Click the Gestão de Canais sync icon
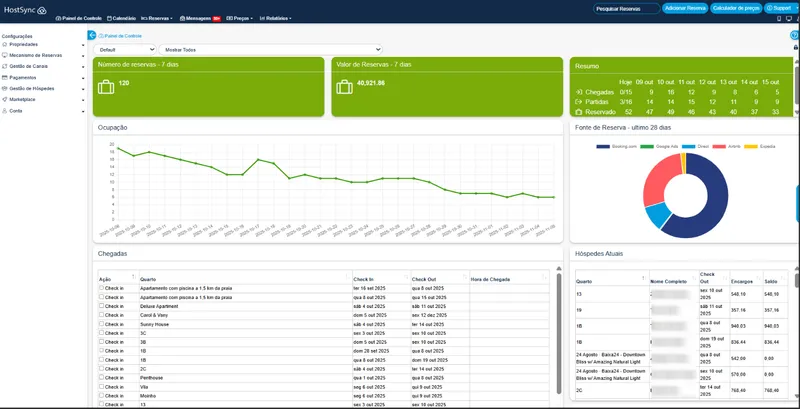The width and height of the screenshot is (800, 409). (x=5, y=66)
